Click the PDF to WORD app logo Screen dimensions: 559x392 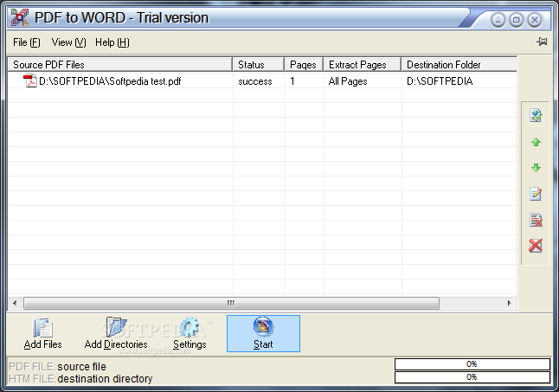click(x=20, y=17)
